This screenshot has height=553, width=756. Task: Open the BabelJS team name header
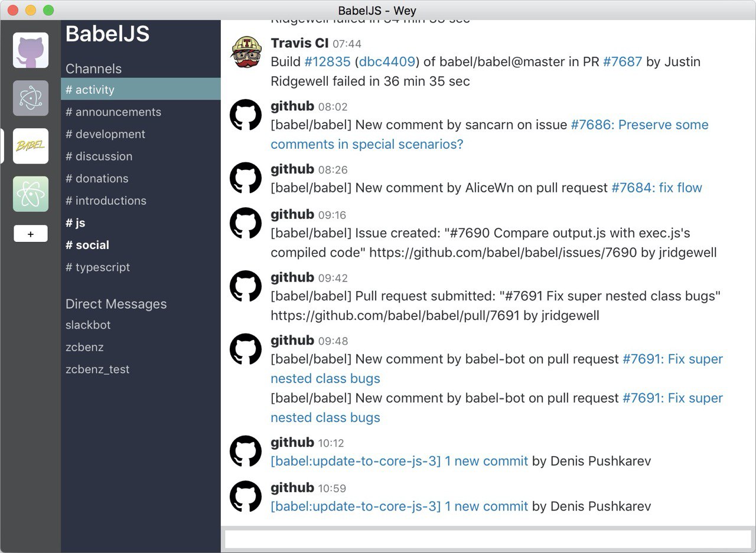coord(107,34)
